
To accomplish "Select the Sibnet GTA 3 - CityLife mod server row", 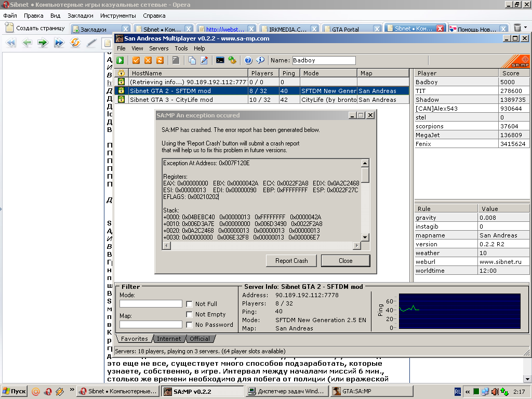I will click(x=262, y=100).
